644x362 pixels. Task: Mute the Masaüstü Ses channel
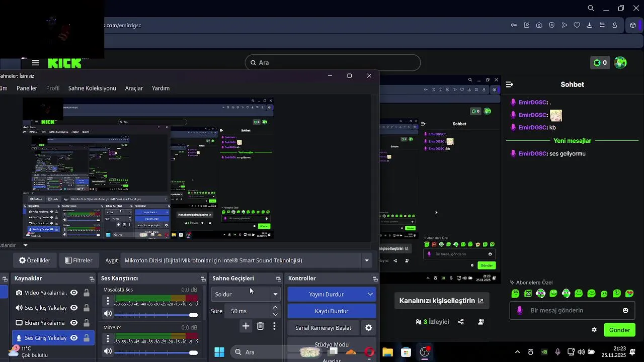point(108,314)
